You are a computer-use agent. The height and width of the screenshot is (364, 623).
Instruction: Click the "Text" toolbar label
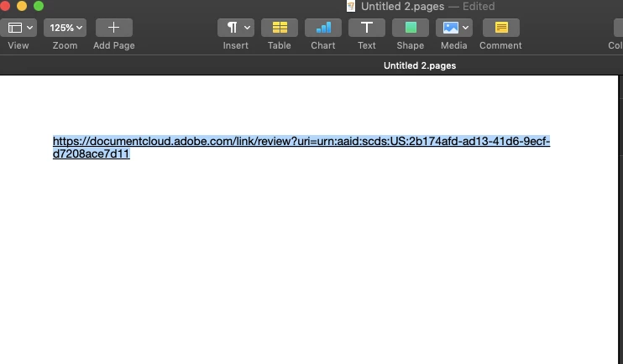(367, 45)
